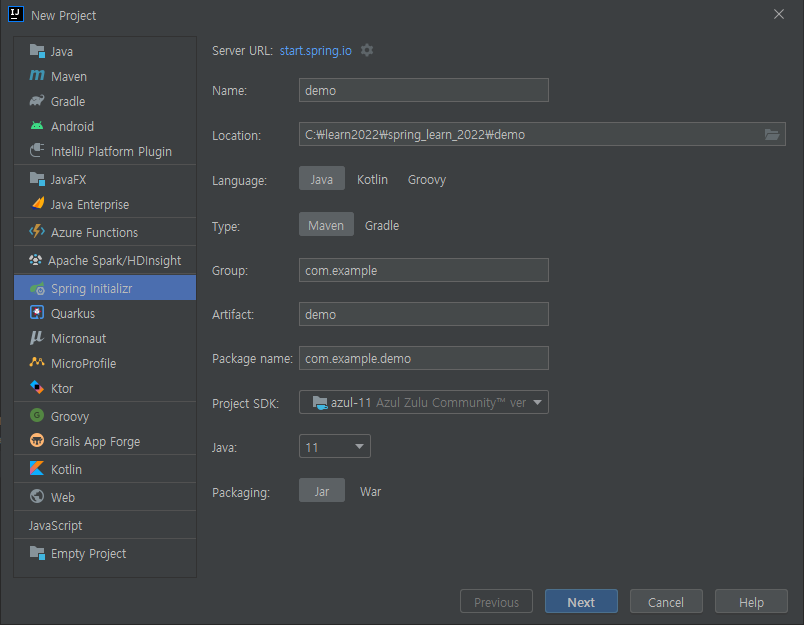The width and height of the screenshot is (804, 625).
Task: Click the green Groovy icon
Action: (37, 415)
